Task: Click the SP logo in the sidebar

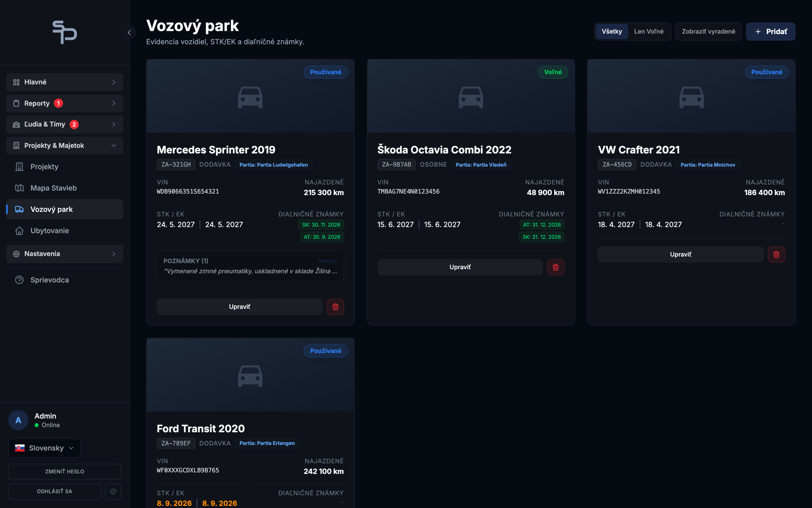Action: (x=65, y=32)
